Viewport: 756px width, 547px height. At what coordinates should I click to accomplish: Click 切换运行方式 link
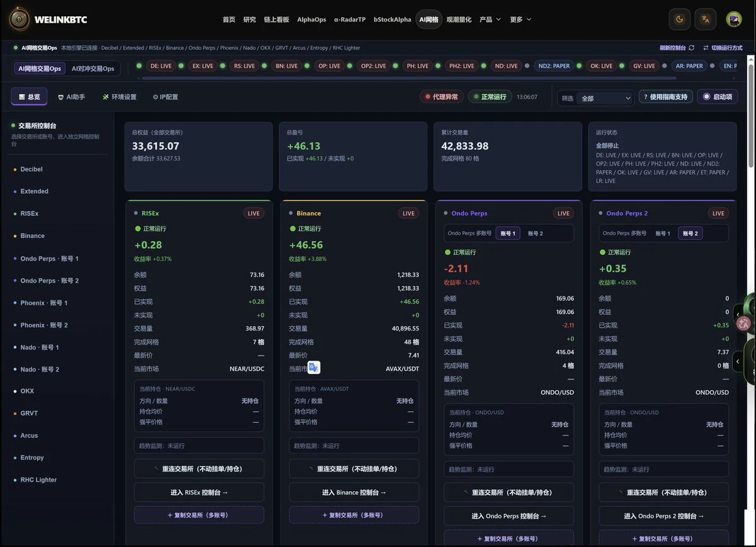tap(726, 48)
